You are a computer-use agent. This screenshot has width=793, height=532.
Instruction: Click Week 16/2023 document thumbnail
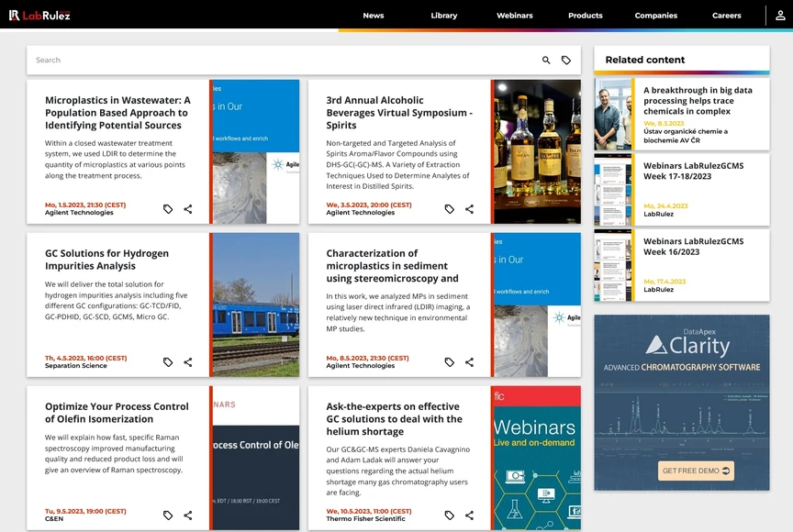point(613,265)
